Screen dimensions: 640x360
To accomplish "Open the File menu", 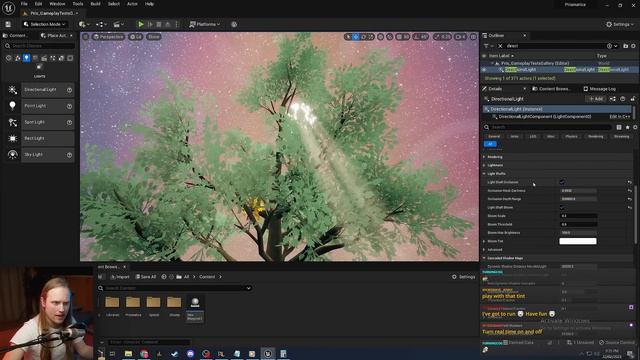I will tap(24, 4).
